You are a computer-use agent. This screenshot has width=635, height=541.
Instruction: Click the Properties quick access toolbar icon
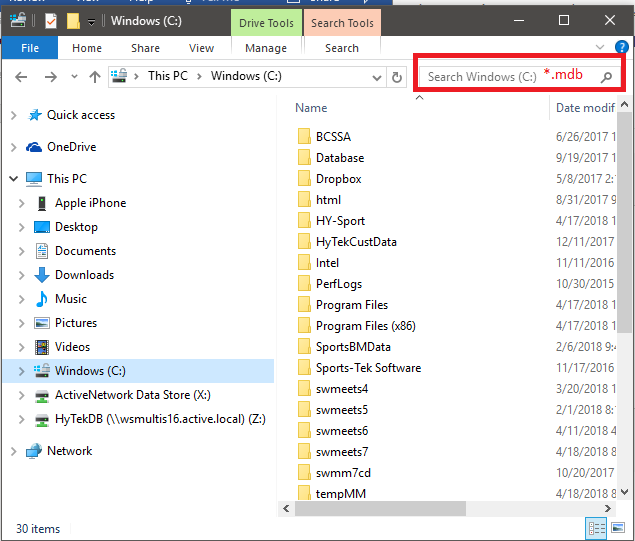tap(51, 21)
